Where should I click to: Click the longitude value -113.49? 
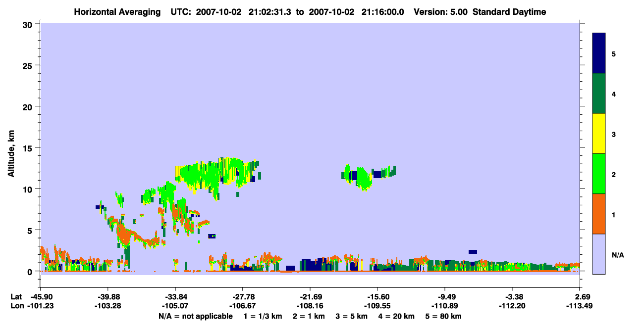pyautogui.click(x=580, y=306)
